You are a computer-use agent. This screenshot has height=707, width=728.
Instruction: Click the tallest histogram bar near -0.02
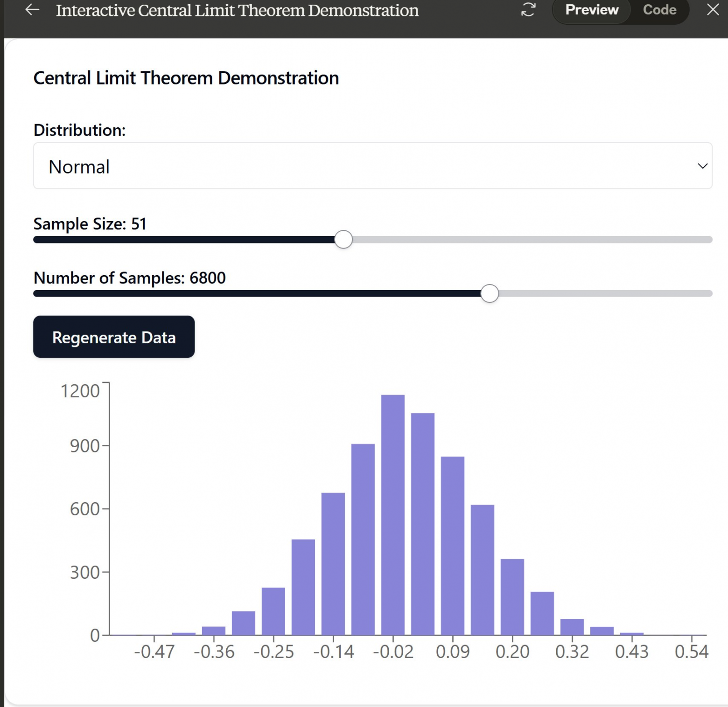pyautogui.click(x=393, y=515)
